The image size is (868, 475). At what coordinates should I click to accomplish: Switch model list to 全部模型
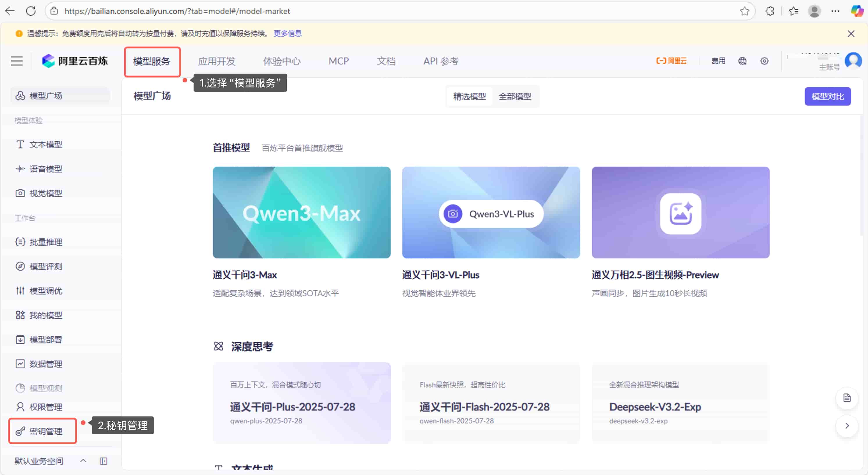pos(515,96)
